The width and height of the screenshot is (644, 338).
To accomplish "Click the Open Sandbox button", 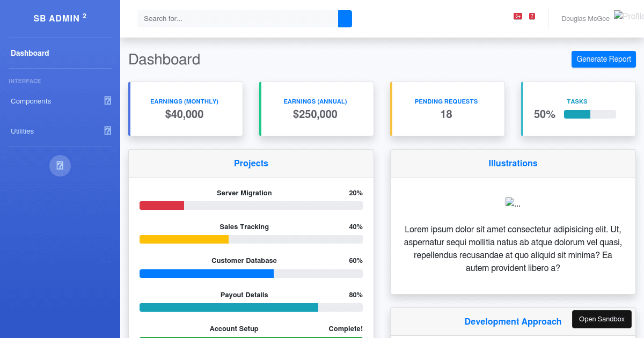I will [602, 319].
